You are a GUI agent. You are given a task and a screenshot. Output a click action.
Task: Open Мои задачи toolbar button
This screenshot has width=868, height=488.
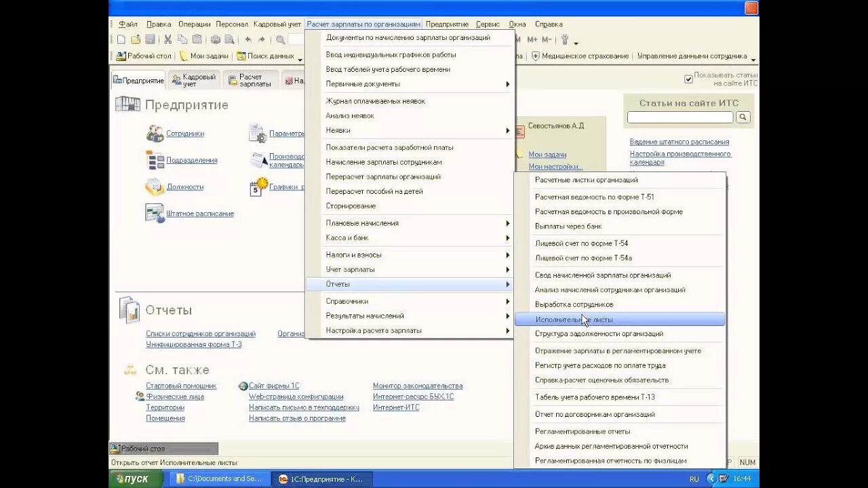coord(205,56)
